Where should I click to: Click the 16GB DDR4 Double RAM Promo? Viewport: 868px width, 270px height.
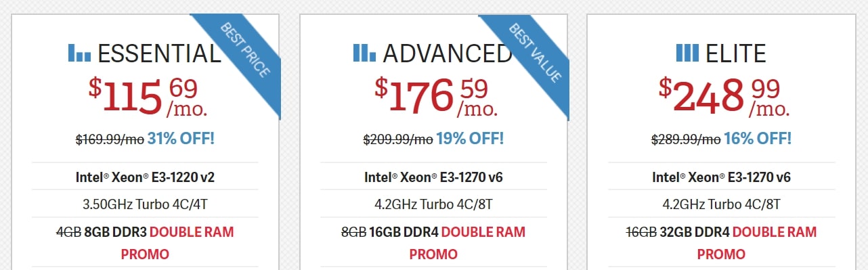click(x=433, y=243)
